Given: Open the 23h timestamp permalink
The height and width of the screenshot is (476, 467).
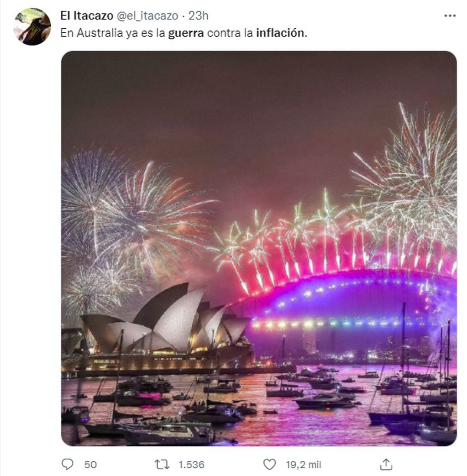Looking at the screenshot, I should coord(198,16).
